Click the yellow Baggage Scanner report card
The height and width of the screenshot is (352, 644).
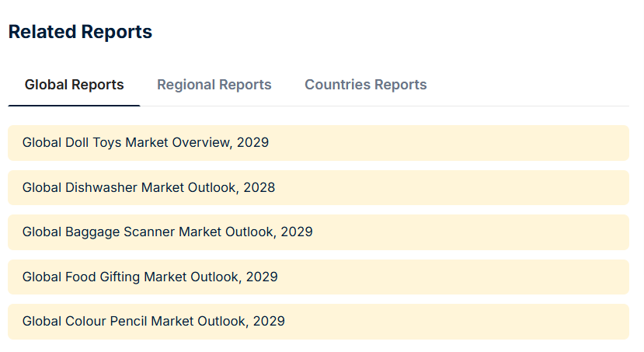coord(319,232)
